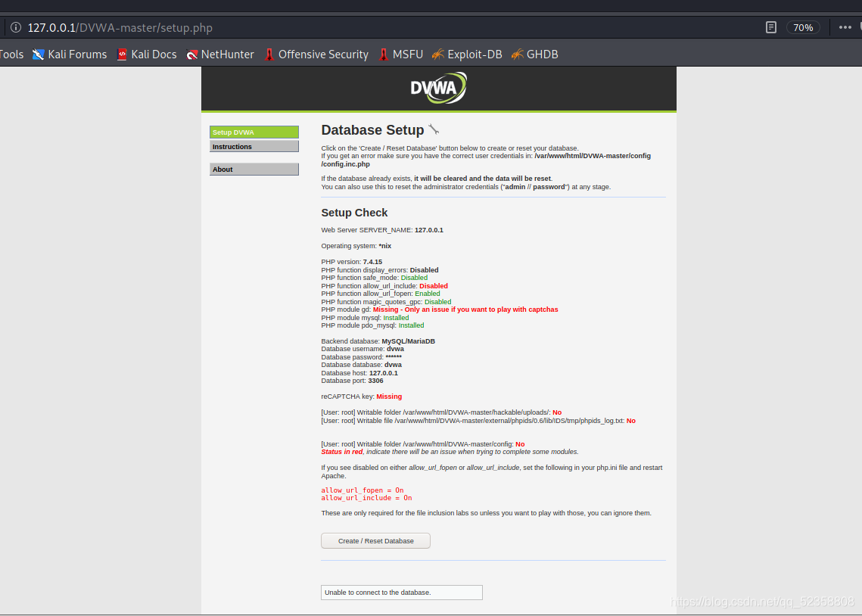Select Setup DVWA in the sidebar
This screenshot has width=862, height=616.
(x=254, y=132)
